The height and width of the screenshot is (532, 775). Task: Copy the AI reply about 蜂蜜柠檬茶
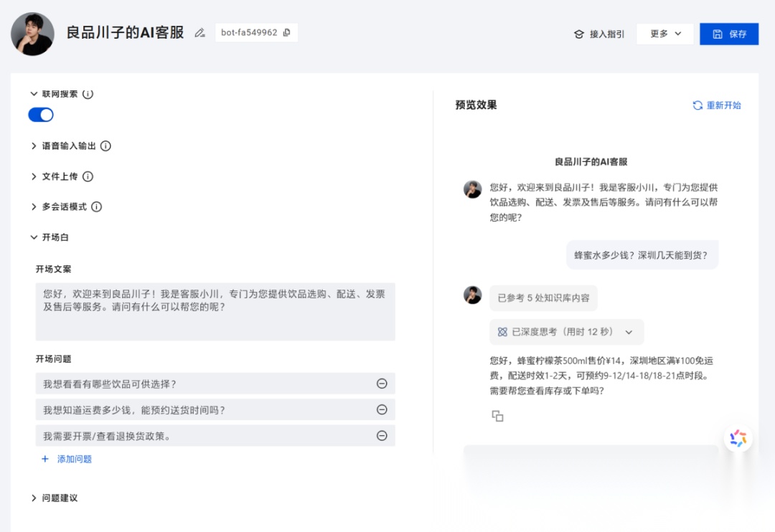[497, 416]
